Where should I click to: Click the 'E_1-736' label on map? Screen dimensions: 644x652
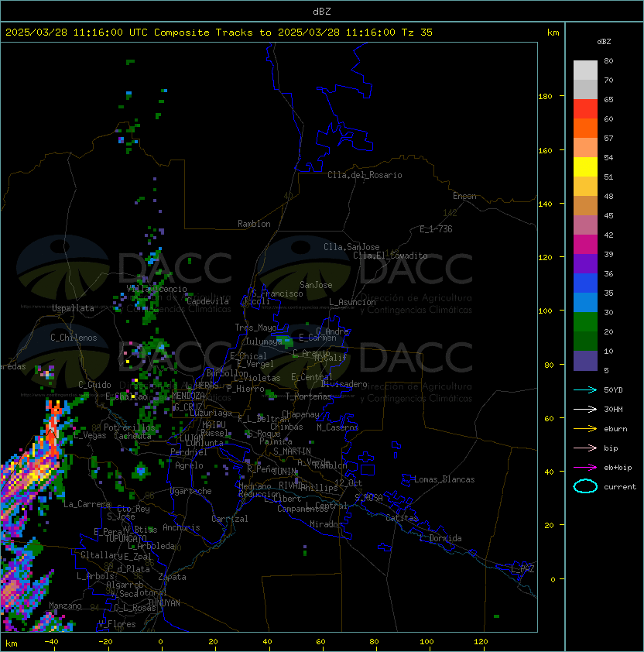(x=436, y=229)
